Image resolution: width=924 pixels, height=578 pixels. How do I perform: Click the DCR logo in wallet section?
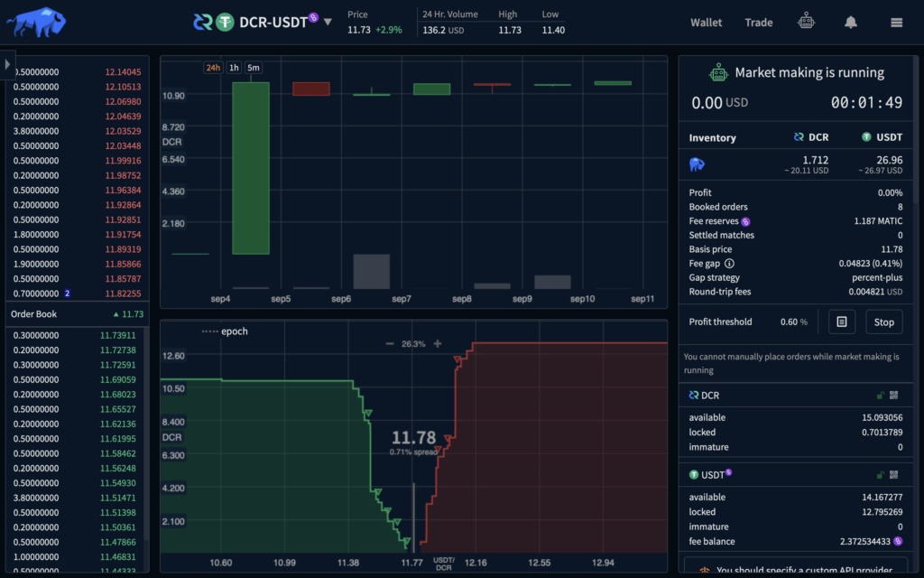694,396
